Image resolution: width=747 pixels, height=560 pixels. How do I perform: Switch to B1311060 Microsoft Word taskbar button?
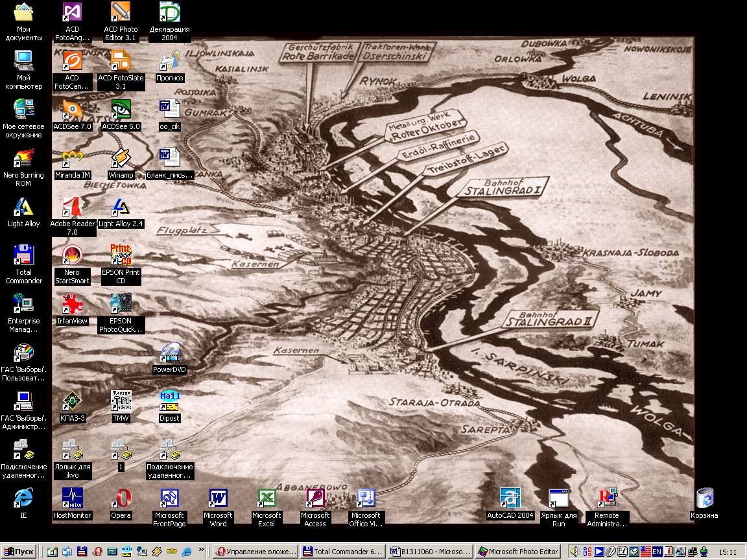point(431,552)
